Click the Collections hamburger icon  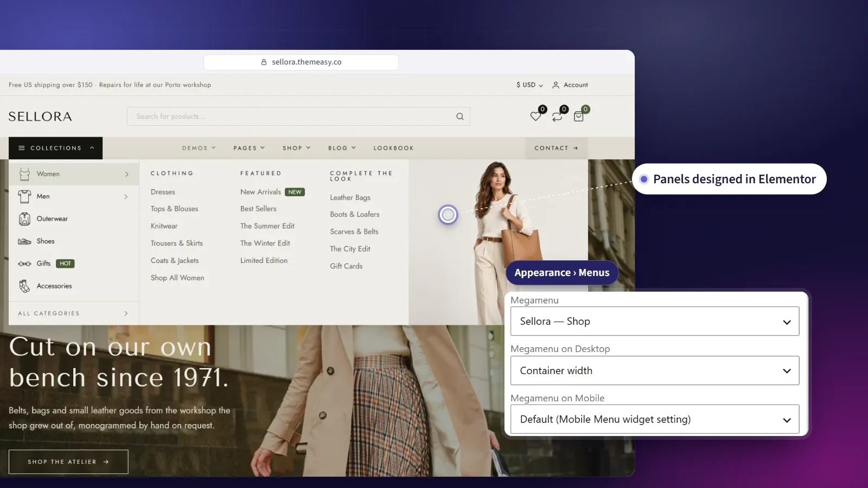tap(22, 148)
